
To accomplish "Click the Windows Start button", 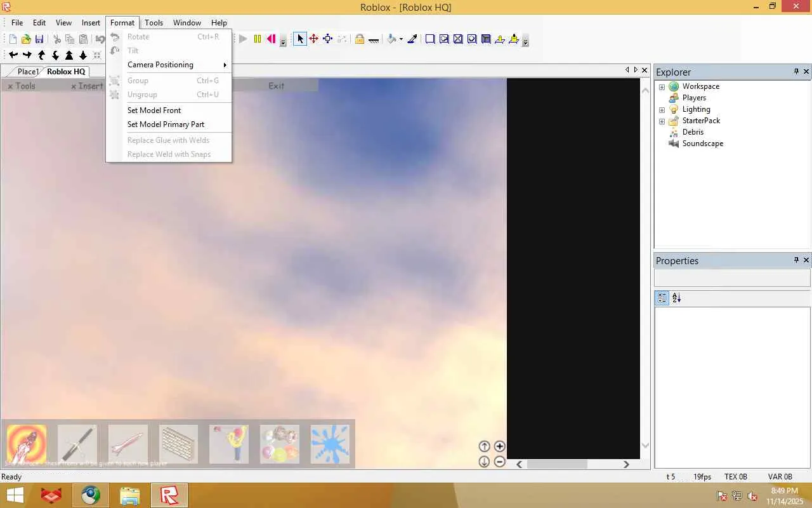I will click(x=15, y=495).
